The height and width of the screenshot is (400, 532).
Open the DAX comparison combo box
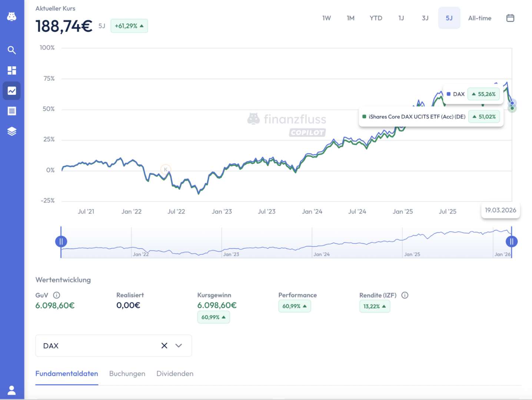[x=96, y=346]
